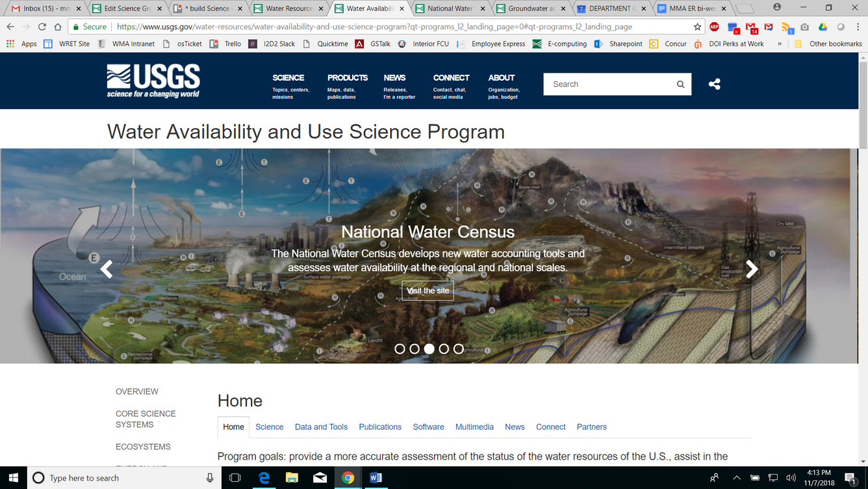Open the Action Center notification icon
This screenshot has width=868, height=489.
[850, 478]
